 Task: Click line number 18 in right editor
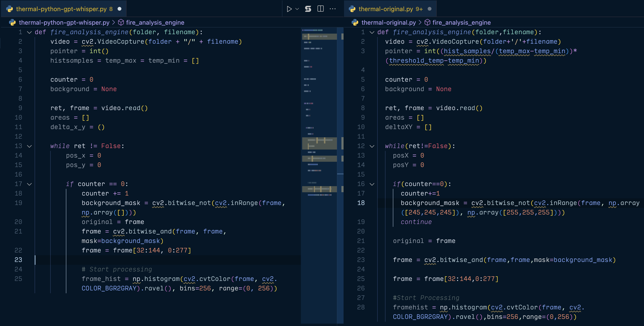tap(361, 203)
